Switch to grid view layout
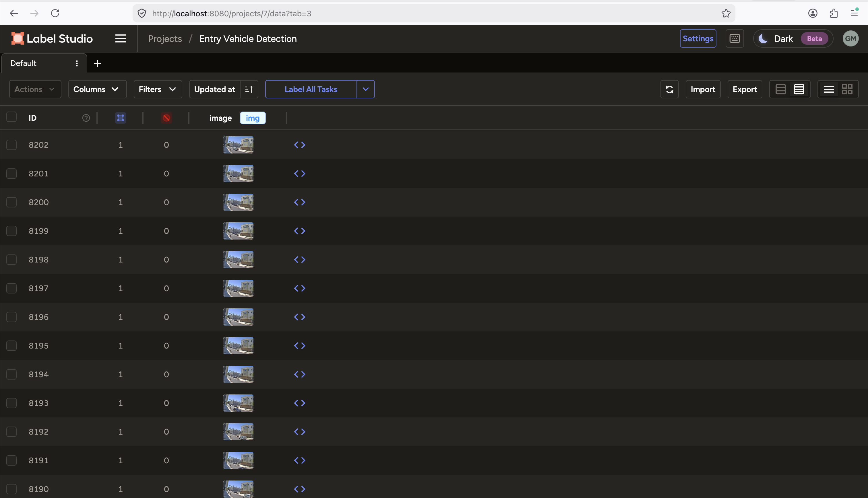 coord(847,89)
